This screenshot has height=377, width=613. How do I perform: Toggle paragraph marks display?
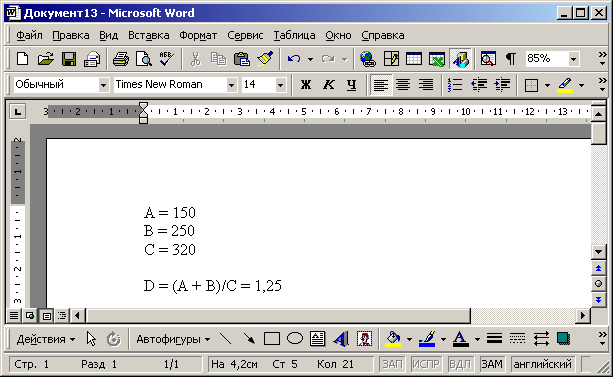(511, 59)
